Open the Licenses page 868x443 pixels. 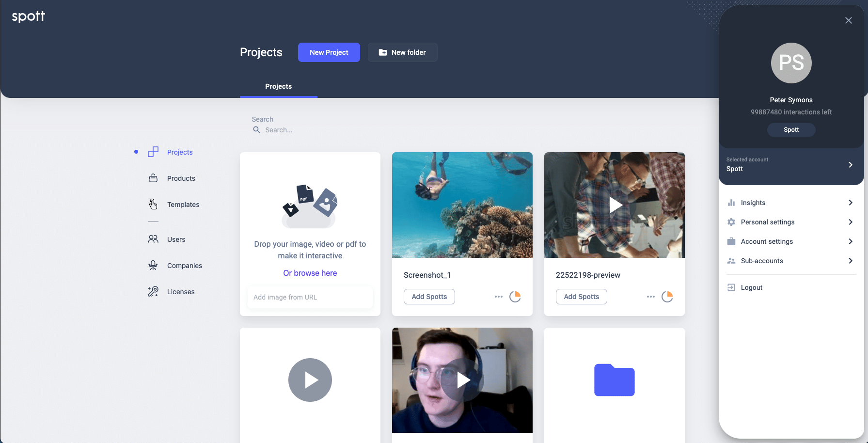tap(181, 292)
